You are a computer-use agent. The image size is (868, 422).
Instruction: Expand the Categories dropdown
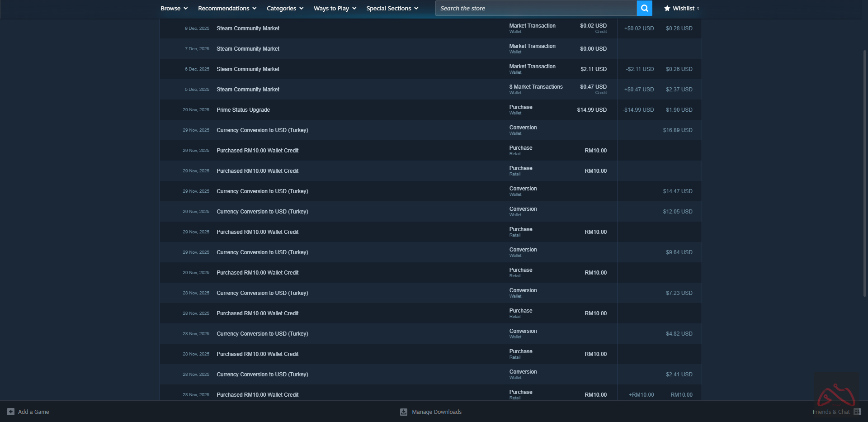285,8
